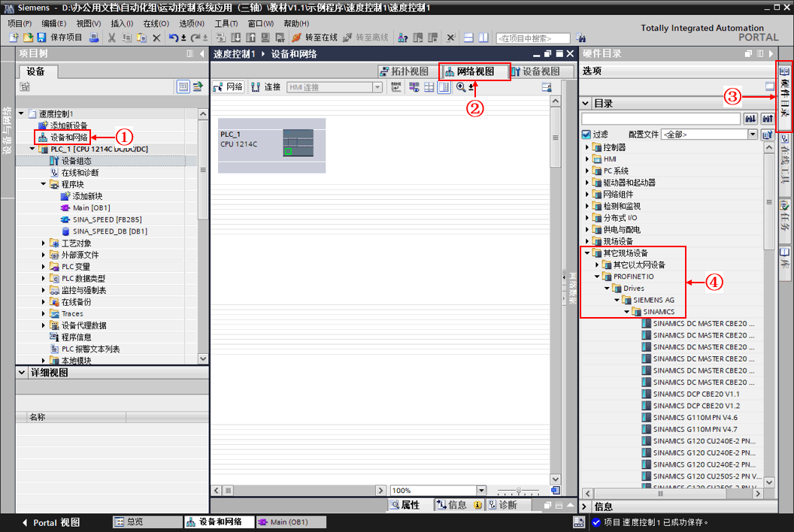The height and width of the screenshot is (532, 794).
Task: Expand the 控制器 controllers catalog folder
Action: [x=587, y=147]
